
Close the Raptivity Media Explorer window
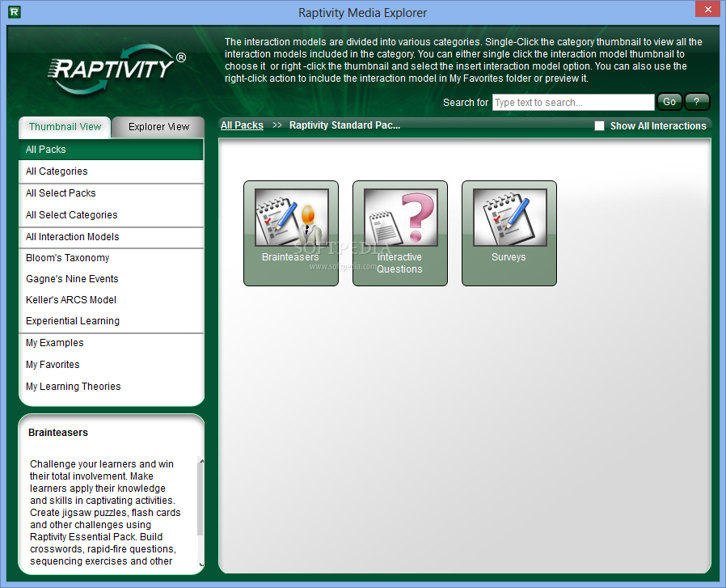click(708, 9)
